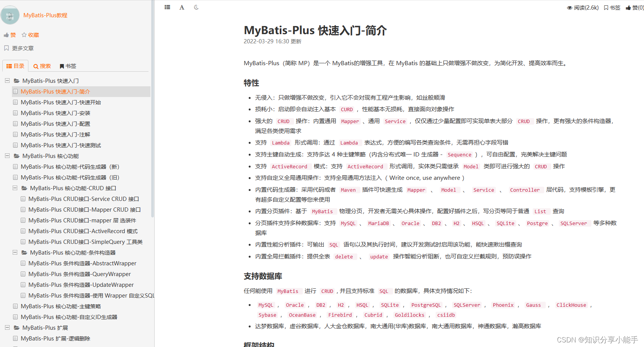Click the 2022-03-29 16:30 更新 date
Screen dimensions: 644x347
pos(272,41)
